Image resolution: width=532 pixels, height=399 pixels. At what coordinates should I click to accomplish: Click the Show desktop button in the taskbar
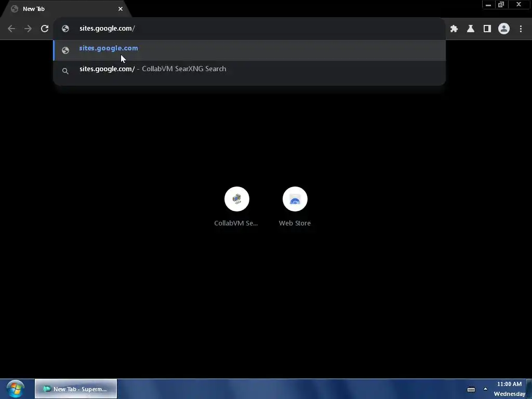pyautogui.click(x=529, y=389)
